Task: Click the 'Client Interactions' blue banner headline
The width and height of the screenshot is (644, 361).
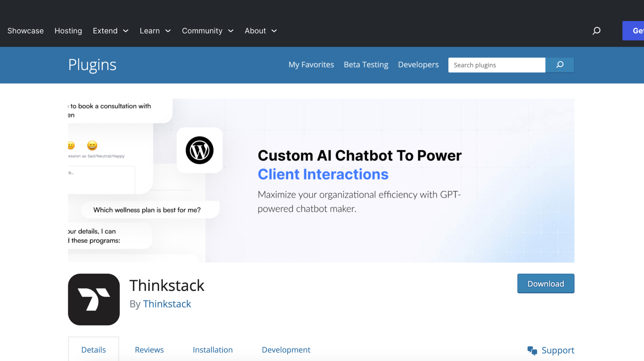Action: (323, 174)
